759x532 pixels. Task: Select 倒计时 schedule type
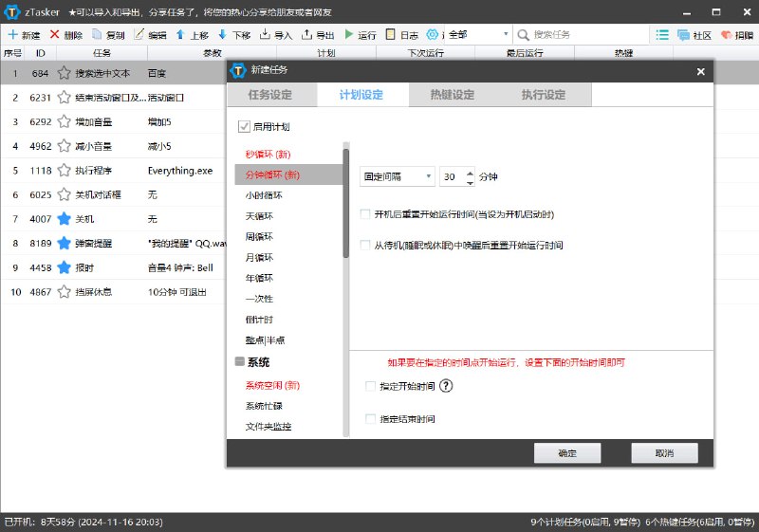tap(288, 320)
